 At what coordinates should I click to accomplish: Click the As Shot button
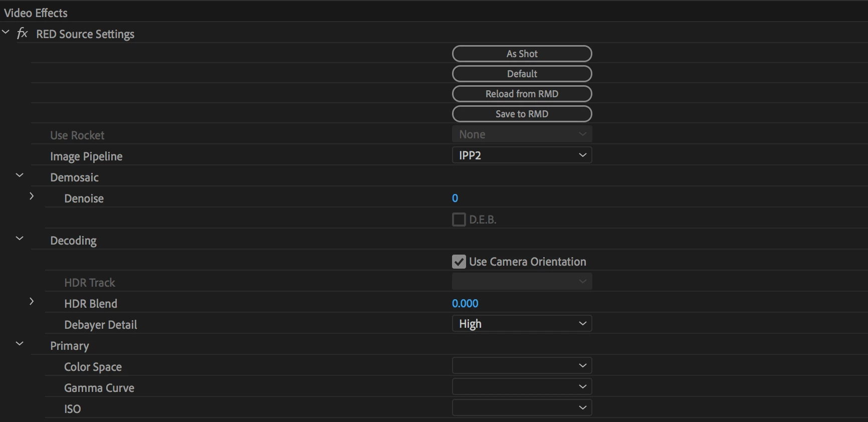(x=522, y=54)
